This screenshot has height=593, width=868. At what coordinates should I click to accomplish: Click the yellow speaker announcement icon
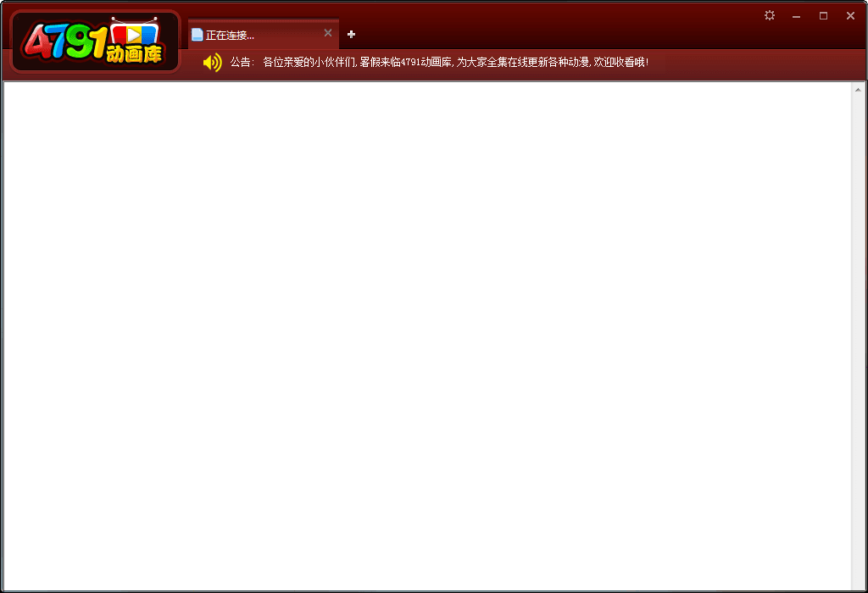point(212,62)
